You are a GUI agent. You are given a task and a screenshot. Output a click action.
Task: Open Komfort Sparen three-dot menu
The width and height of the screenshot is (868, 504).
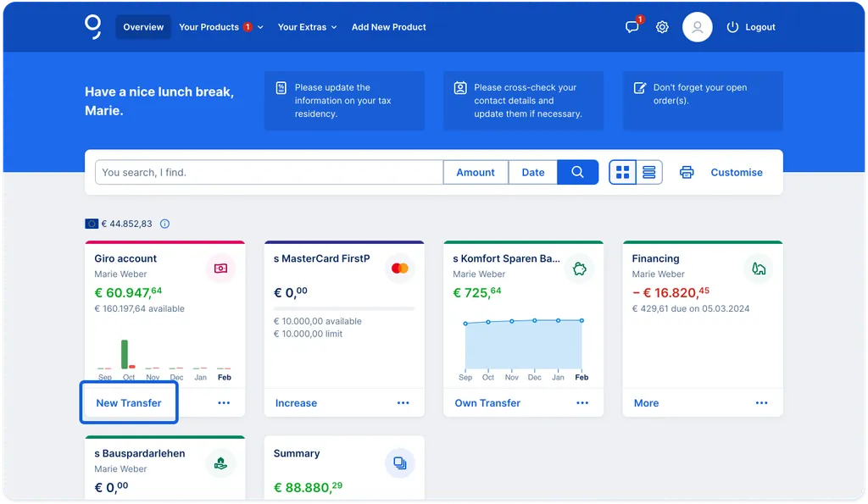pos(582,402)
